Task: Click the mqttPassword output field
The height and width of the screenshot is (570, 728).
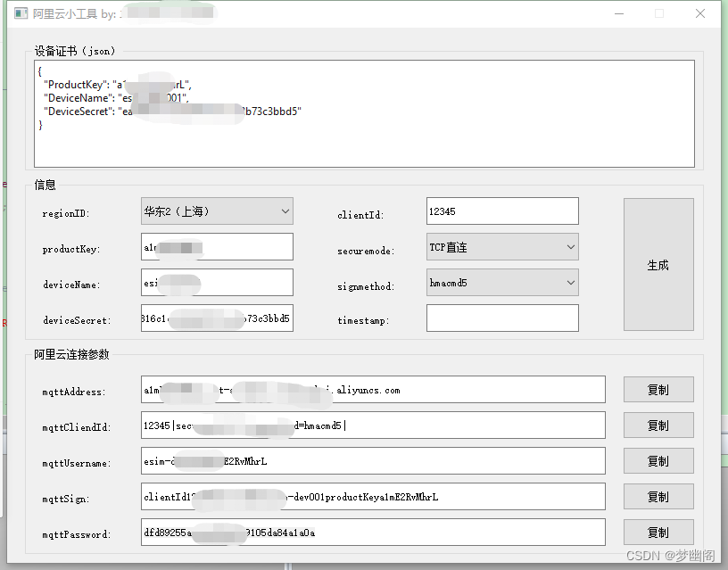Action: coord(373,533)
